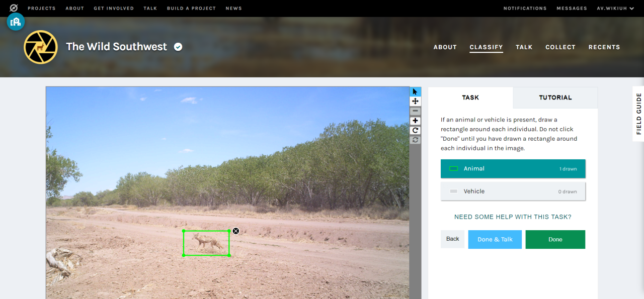The image size is (644, 299).
Task: Open the project About tab
Action: (x=445, y=47)
